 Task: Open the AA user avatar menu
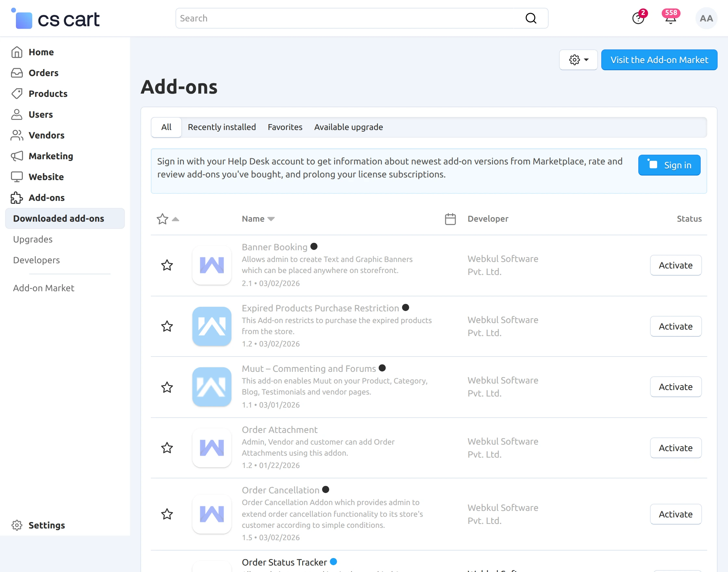tap(706, 18)
